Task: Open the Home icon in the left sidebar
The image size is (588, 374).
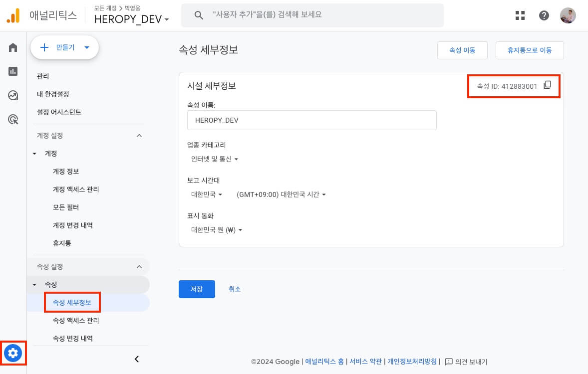Action: [12, 47]
